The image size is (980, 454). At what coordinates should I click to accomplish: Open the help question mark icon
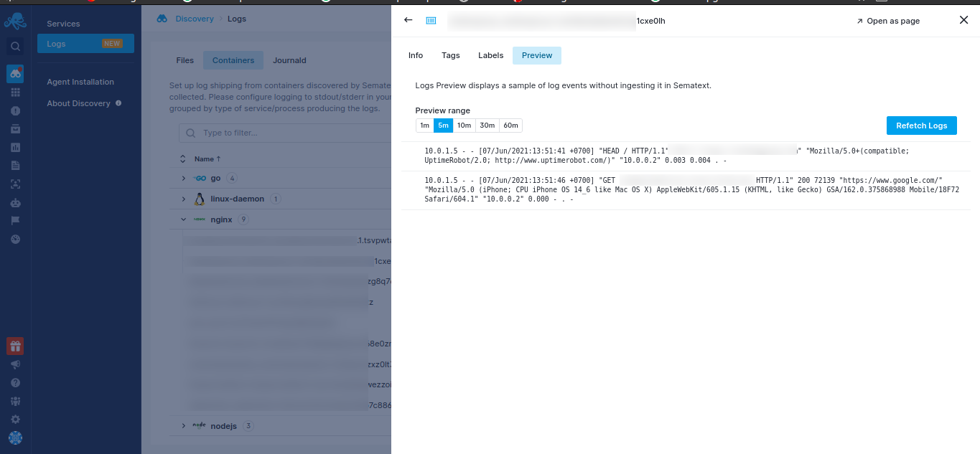tap(15, 383)
